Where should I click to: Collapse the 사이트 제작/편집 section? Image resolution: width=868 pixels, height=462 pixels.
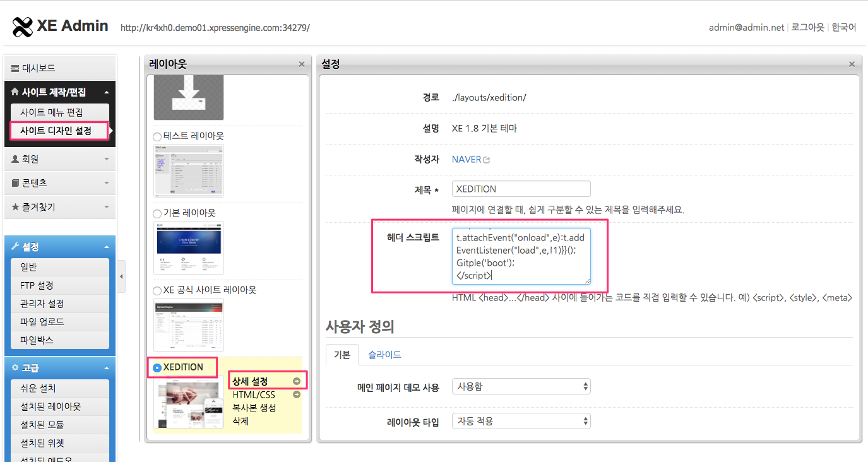pyautogui.click(x=60, y=92)
